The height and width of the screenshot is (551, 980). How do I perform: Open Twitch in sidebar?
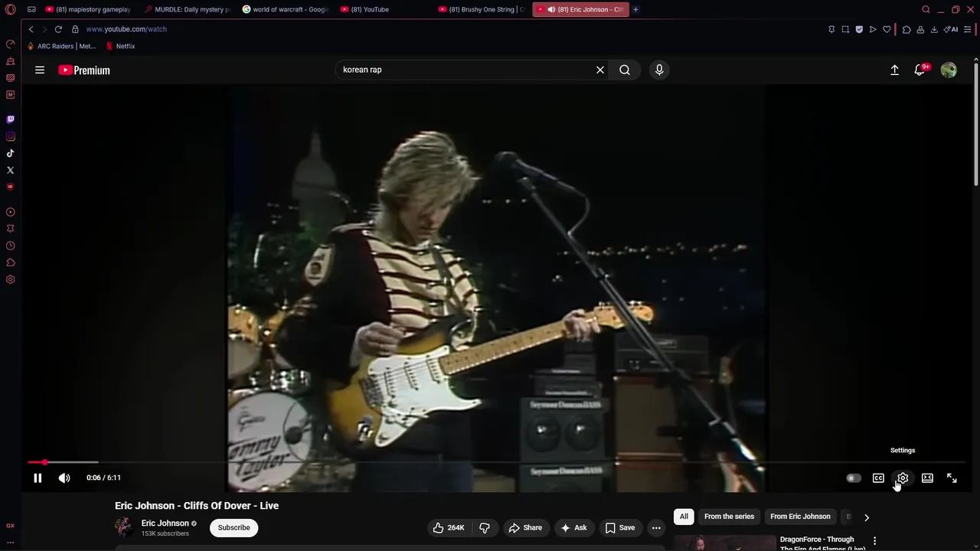[x=10, y=119]
